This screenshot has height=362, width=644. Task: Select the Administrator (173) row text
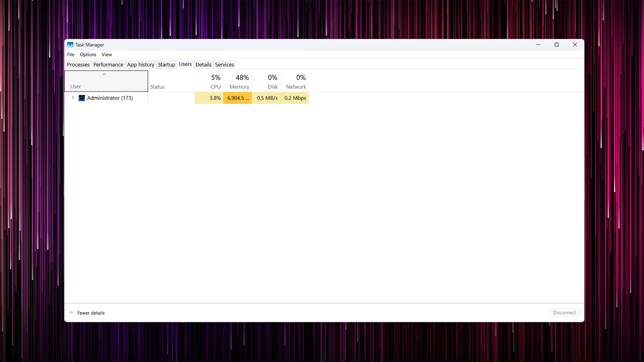click(110, 98)
